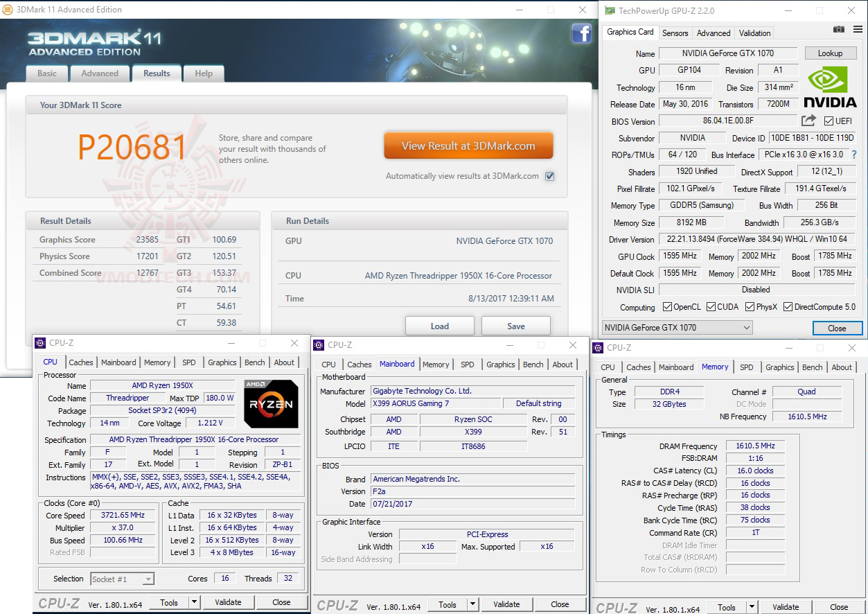Click the 3DMark 11 title bar icon
Image resolution: width=868 pixels, height=614 pixels.
[8, 10]
